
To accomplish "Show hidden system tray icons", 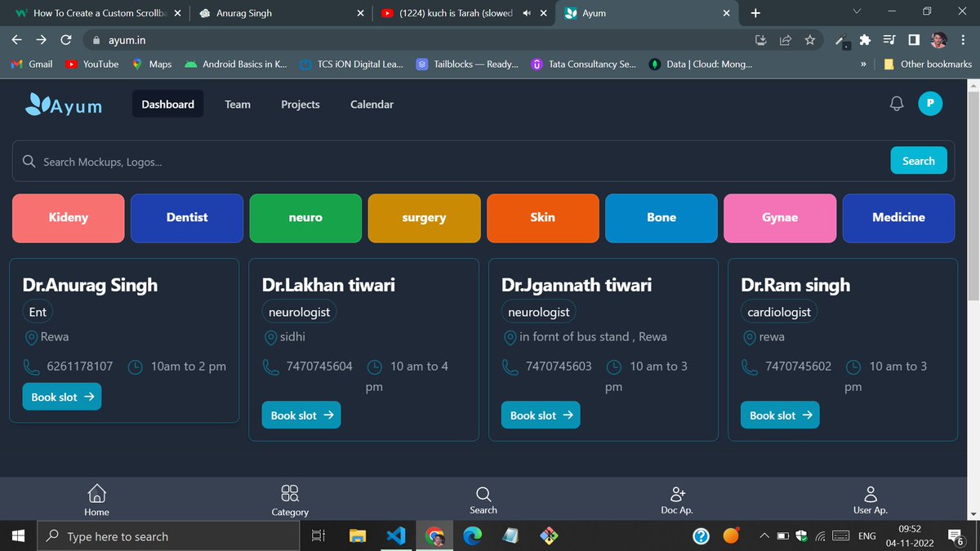I will coord(764,536).
